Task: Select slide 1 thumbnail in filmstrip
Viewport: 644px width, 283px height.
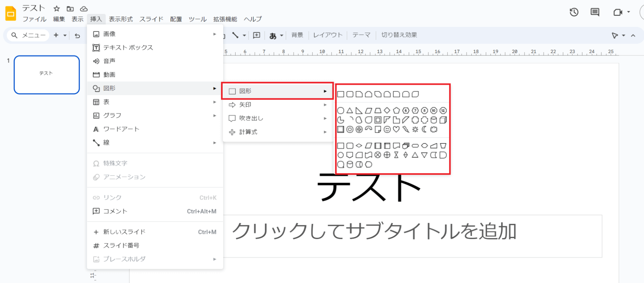Action: point(47,75)
